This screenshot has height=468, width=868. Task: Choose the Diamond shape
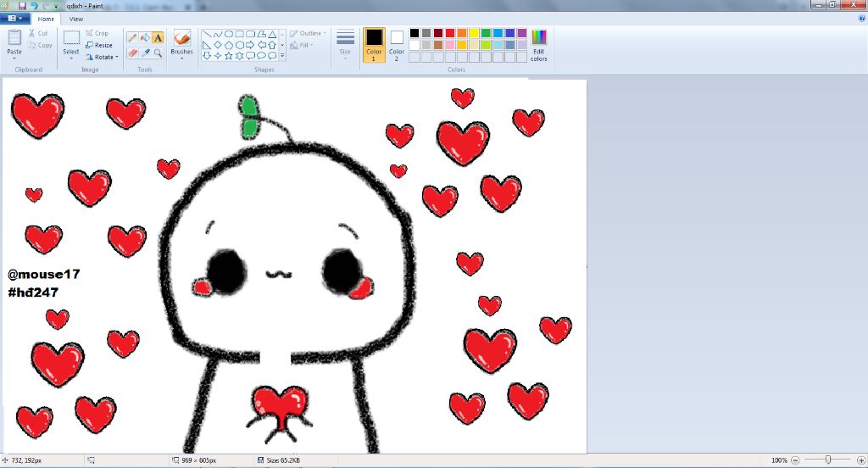click(x=218, y=45)
